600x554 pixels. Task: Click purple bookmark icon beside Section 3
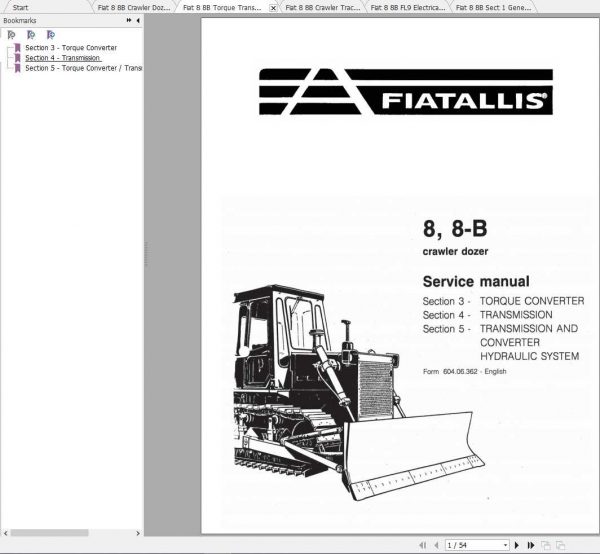click(x=17, y=48)
